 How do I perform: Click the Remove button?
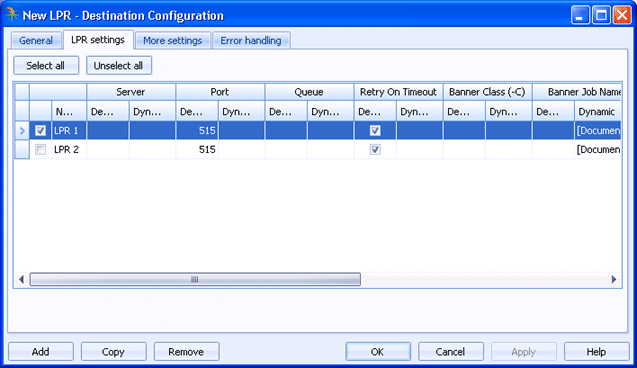coord(186,352)
